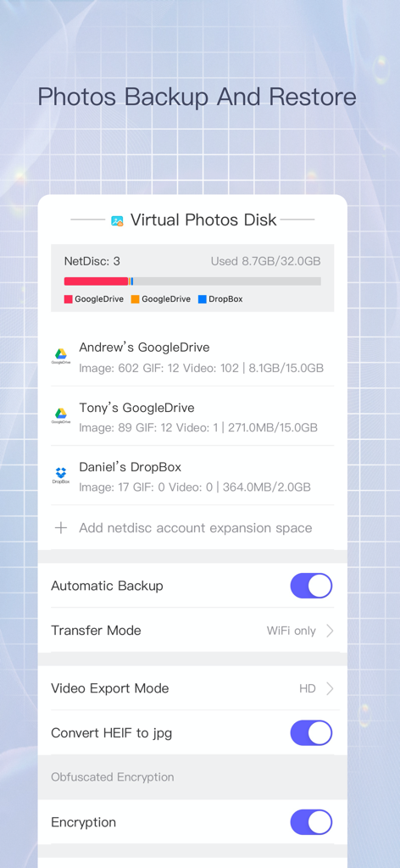Disable the Encryption switch

pos(312,822)
